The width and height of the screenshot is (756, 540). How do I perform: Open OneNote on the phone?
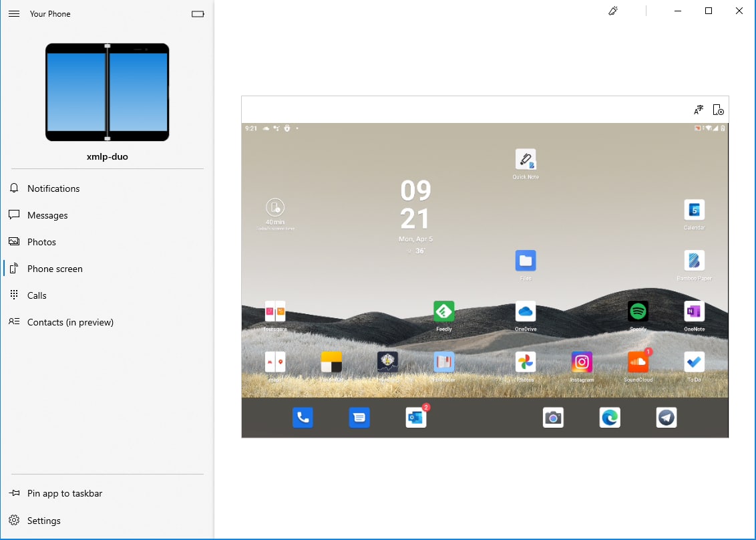695,316
